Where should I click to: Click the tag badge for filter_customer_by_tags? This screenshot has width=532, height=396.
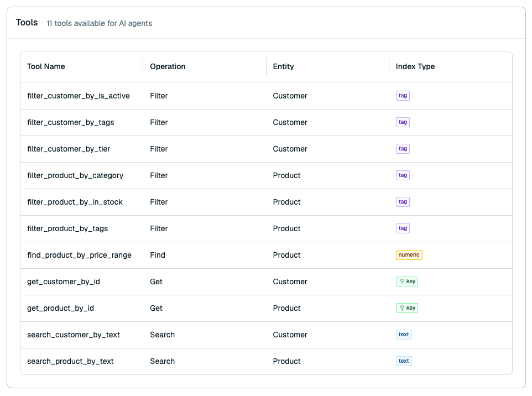tap(403, 122)
